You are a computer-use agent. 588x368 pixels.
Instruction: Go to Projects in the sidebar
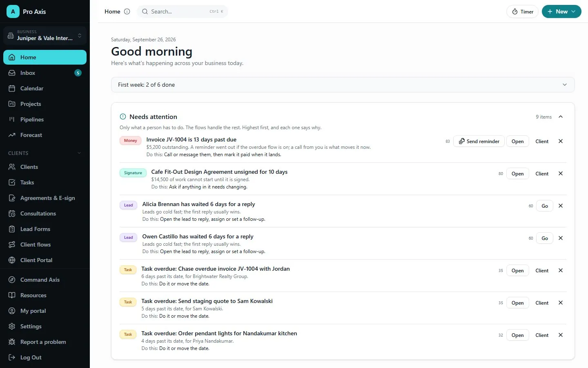coord(45,104)
